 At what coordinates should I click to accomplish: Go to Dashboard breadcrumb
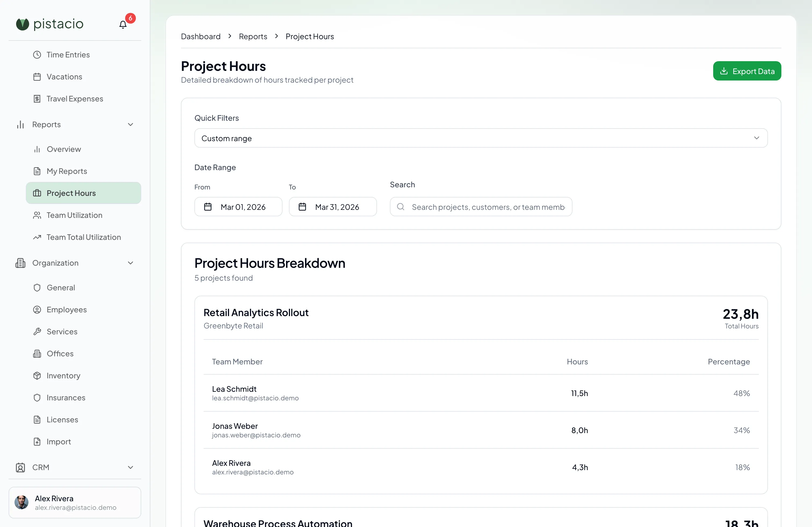tap(201, 36)
